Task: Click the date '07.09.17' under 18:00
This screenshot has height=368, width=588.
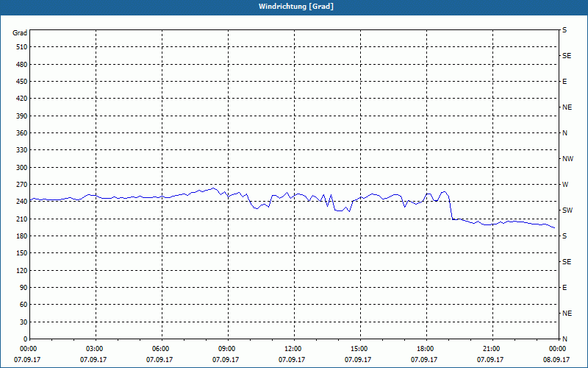Action: click(x=424, y=359)
